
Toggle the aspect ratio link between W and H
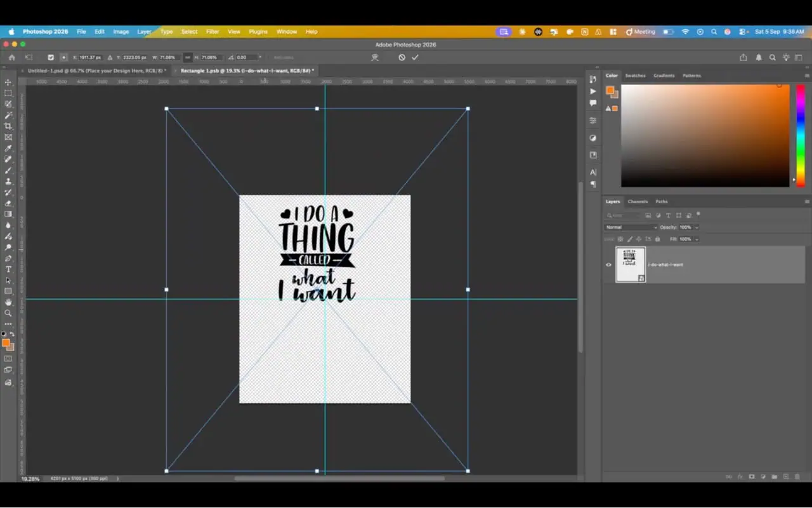pyautogui.click(x=188, y=57)
